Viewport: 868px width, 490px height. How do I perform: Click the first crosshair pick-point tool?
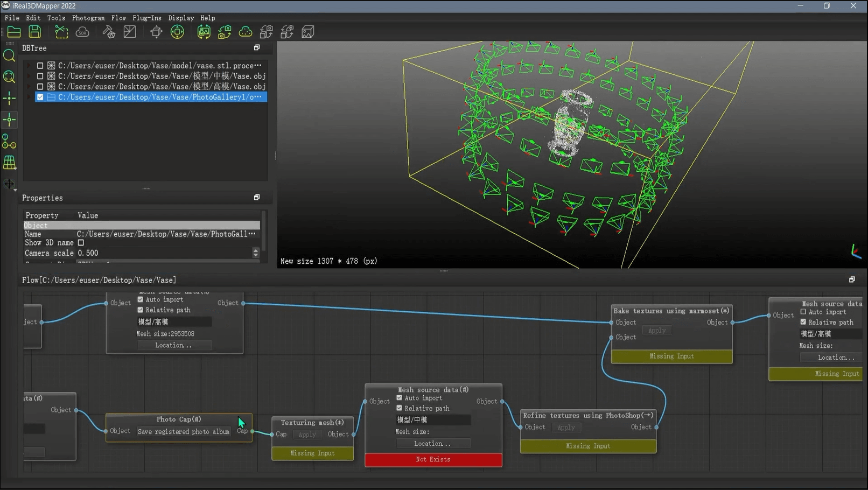(9, 98)
